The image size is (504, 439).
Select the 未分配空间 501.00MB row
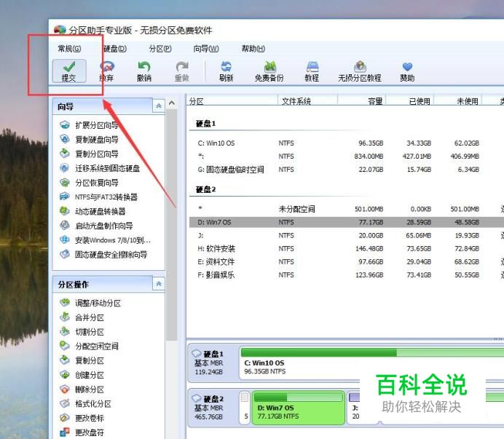(x=347, y=209)
